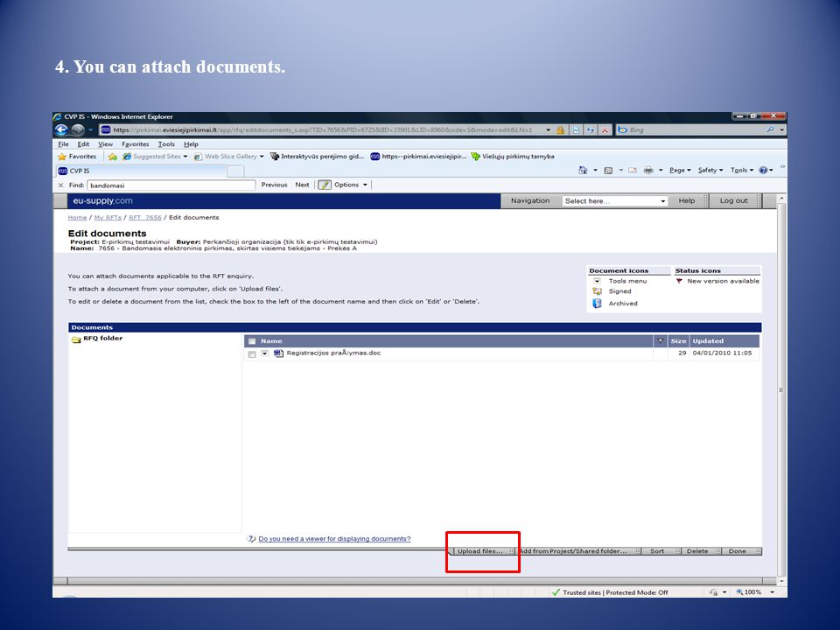Expand Suggested Sites dropdown

click(185, 157)
